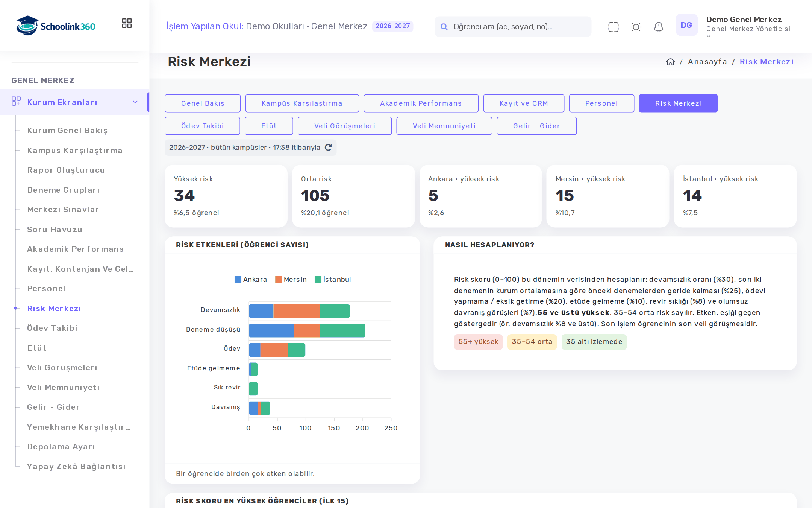Toggle İstanbul series in chart legend
Image resolution: width=812 pixels, height=508 pixels.
click(x=333, y=279)
